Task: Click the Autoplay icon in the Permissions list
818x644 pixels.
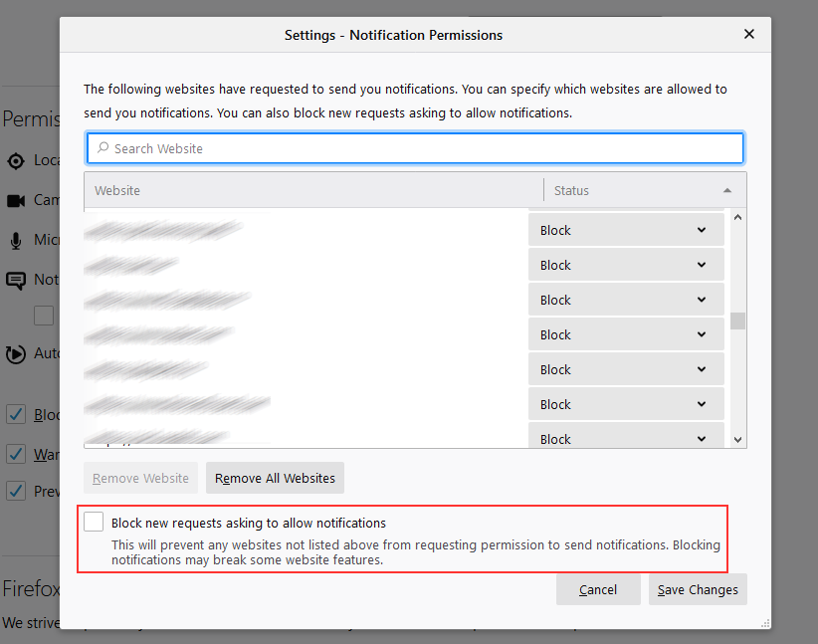Action: point(16,353)
